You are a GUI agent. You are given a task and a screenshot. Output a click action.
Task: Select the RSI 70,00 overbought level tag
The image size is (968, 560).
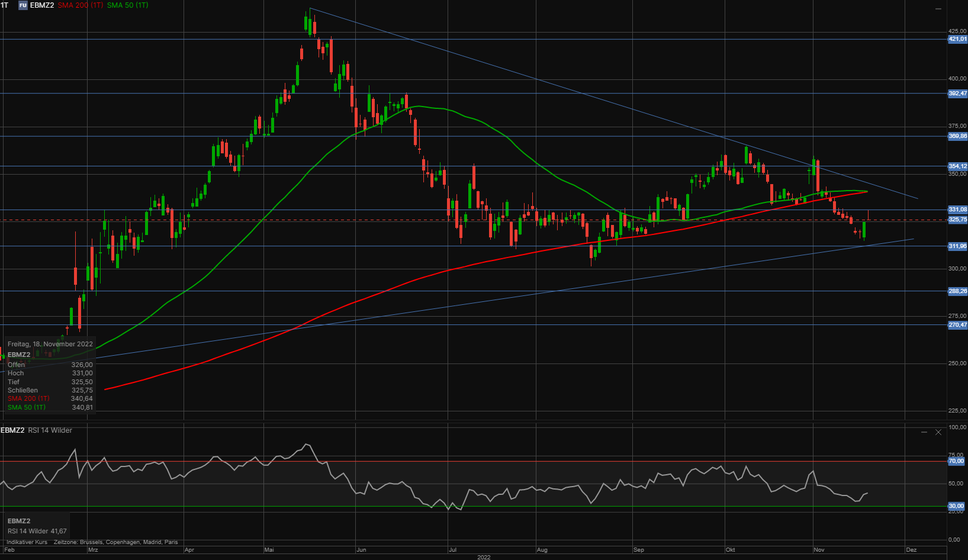point(956,461)
